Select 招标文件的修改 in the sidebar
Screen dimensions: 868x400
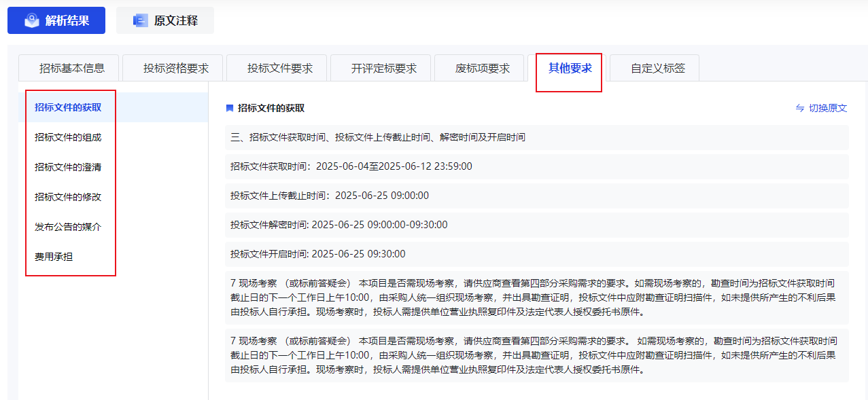coord(113,197)
